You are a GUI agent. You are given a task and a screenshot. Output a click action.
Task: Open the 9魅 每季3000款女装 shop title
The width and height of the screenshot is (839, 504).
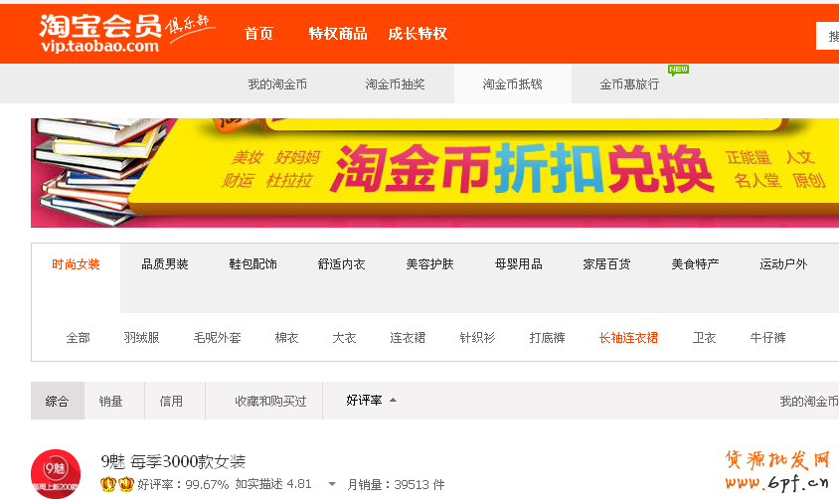173,461
